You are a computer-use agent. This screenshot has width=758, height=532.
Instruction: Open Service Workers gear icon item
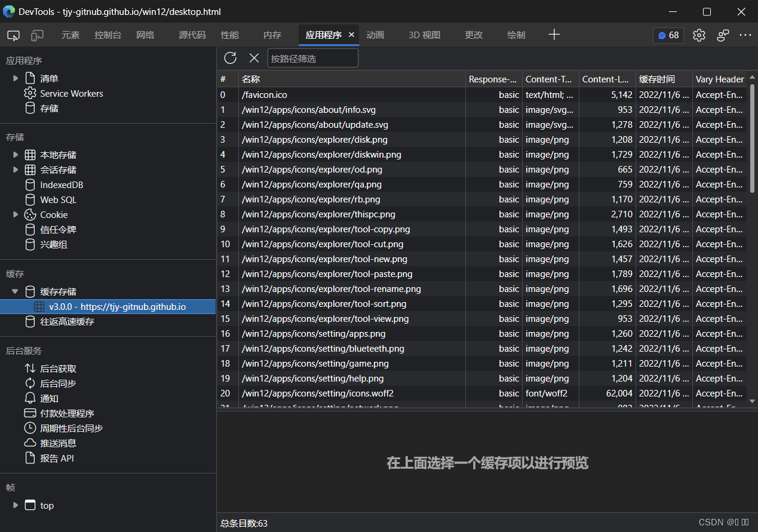click(x=30, y=93)
